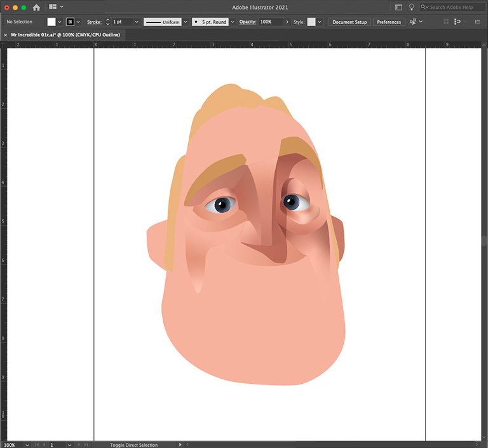Click the black Stroke color swatch

(70, 22)
